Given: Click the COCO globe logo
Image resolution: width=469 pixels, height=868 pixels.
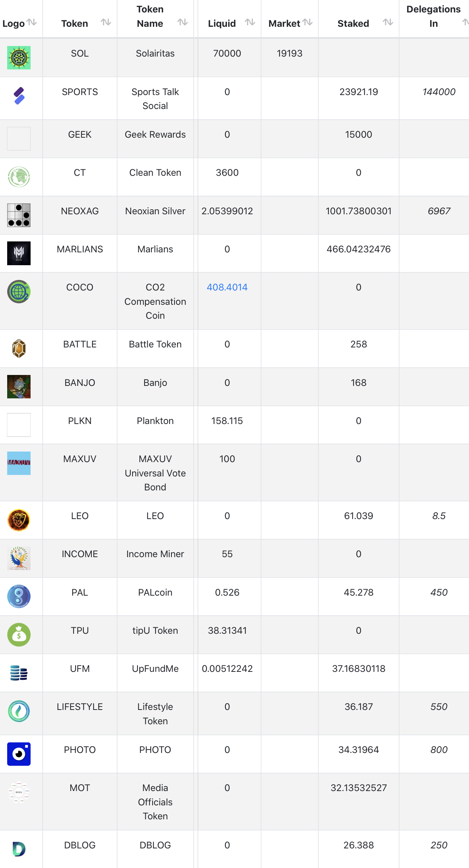Looking at the screenshot, I should coord(19,292).
